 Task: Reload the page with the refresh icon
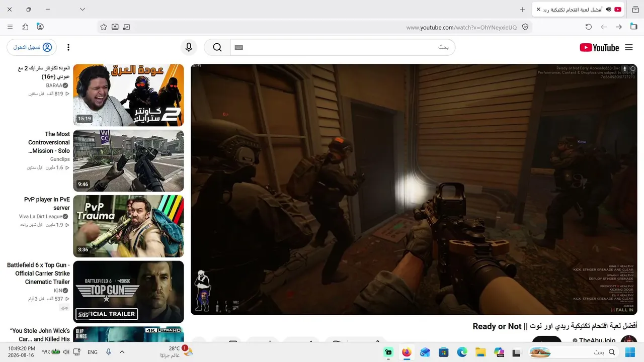tap(589, 27)
